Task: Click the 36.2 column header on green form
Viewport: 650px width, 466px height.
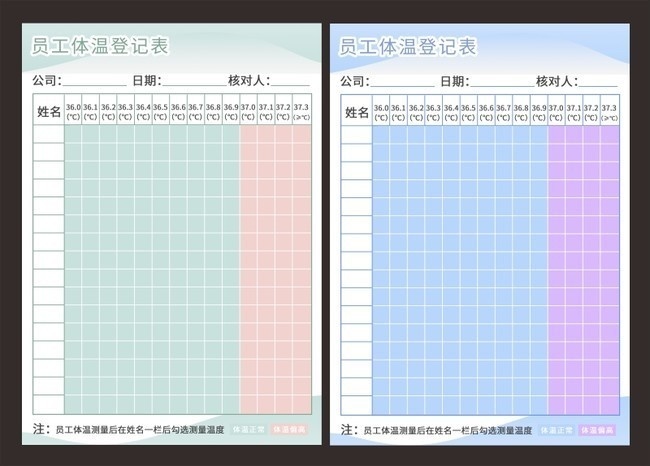Action: pyautogui.click(x=108, y=109)
